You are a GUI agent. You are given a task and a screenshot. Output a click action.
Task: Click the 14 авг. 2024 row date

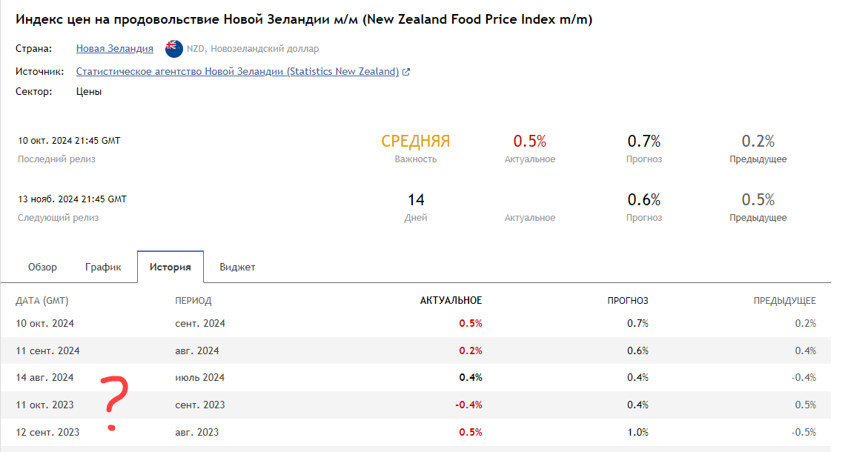point(45,378)
